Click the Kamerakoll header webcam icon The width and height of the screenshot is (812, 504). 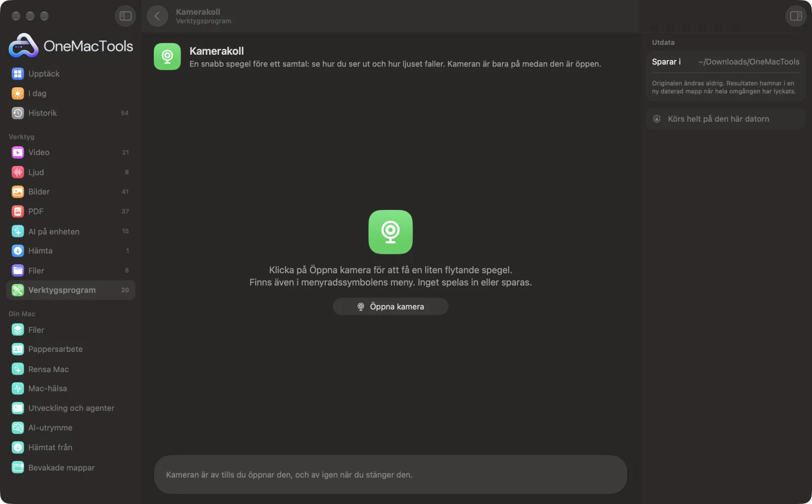pos(167,56)
